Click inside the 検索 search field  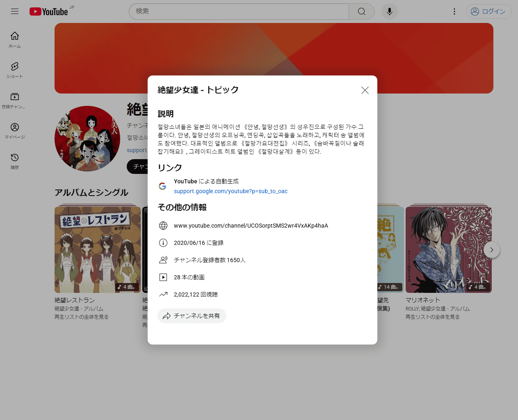point(239,11)
